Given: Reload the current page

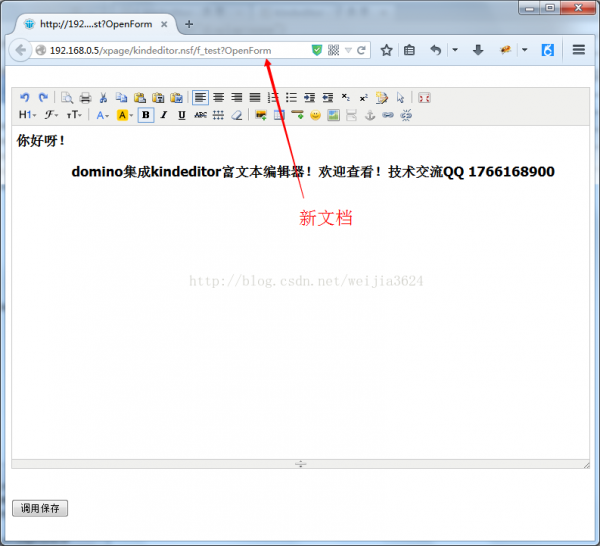Looking at the screenshot, I should (361, 50).
